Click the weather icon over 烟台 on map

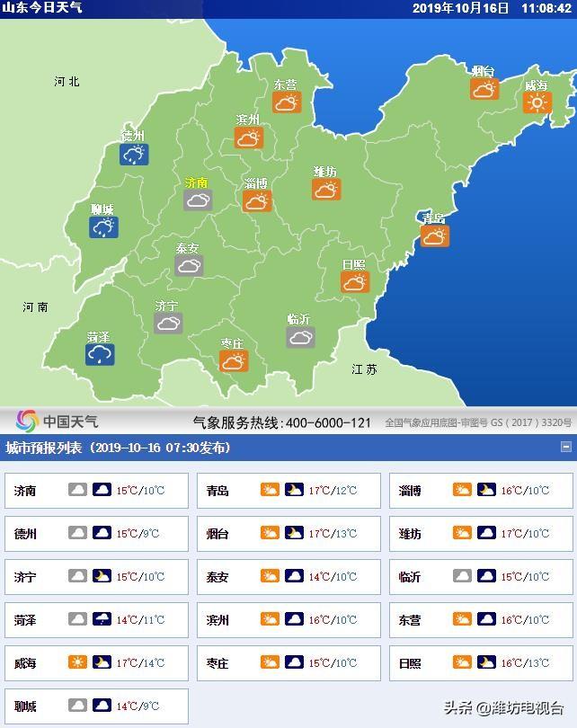tap(484, 89)
